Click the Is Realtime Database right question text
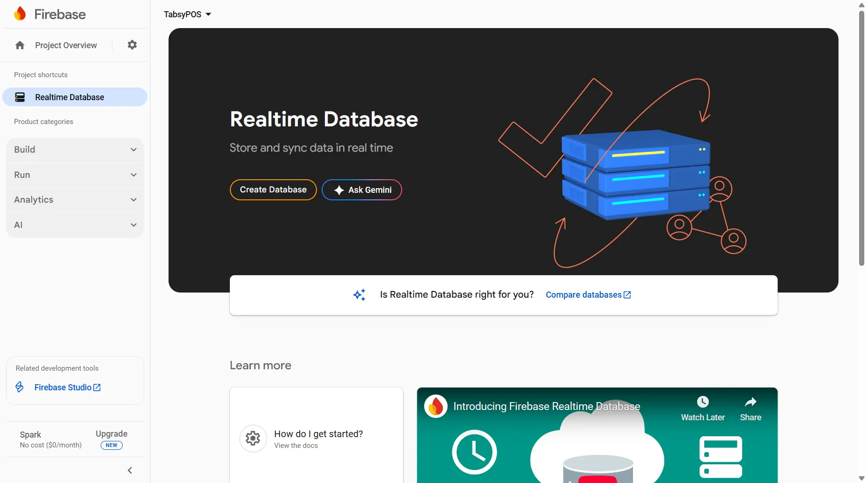The image size is (868, 483). [457, 295]
